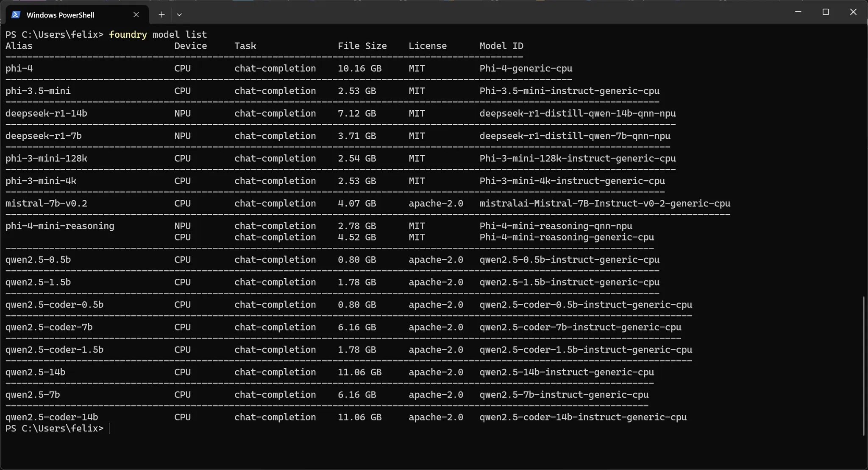The height and width of the screenshot is (470, 868).
Task: Click 'NPU' in the phi-4-mini-reasoning row
Action: point(183,226)
